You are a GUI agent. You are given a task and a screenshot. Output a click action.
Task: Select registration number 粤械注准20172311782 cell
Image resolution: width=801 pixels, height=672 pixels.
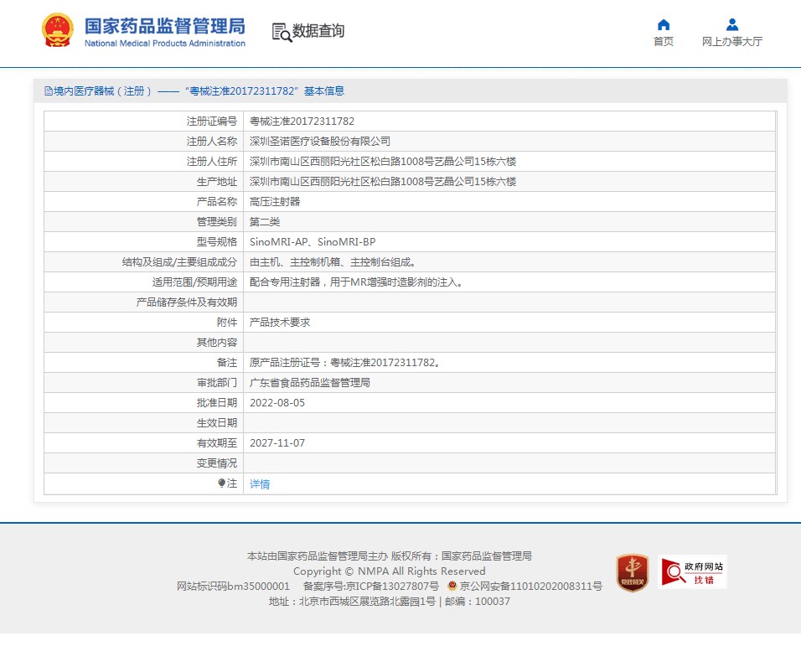point(302,121)
